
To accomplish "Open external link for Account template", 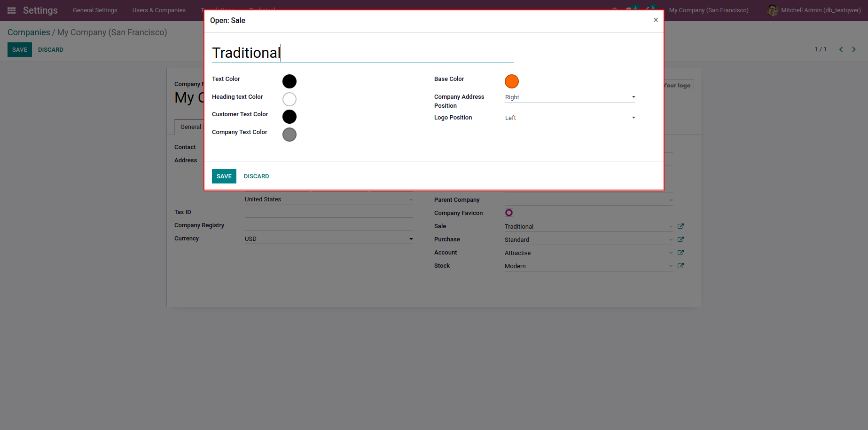I will pyautogui.click(x=680, y=253).
